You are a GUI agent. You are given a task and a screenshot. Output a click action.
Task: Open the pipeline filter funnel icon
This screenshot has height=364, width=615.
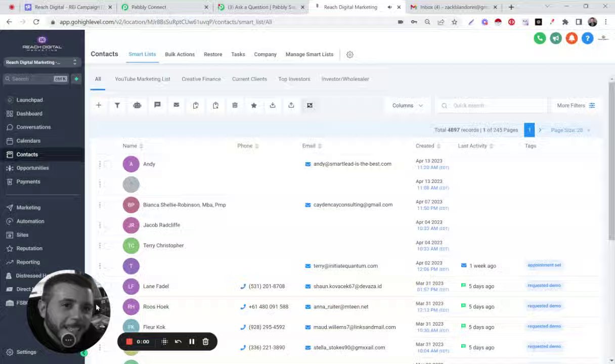(x=117, y=105)
